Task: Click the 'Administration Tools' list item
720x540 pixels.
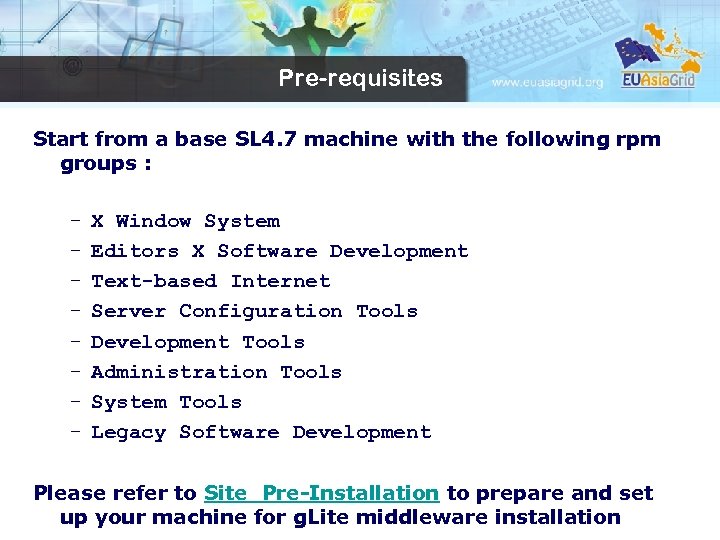Action: 216,372
